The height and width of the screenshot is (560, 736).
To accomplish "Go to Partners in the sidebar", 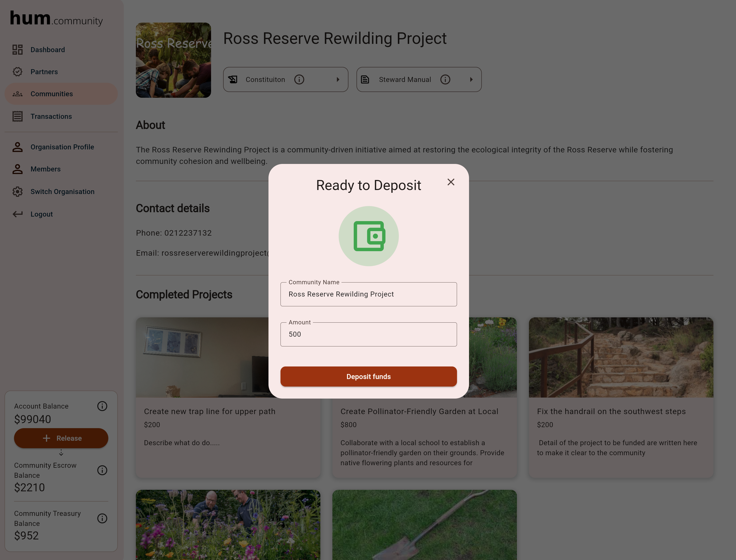I will (44, 72).
